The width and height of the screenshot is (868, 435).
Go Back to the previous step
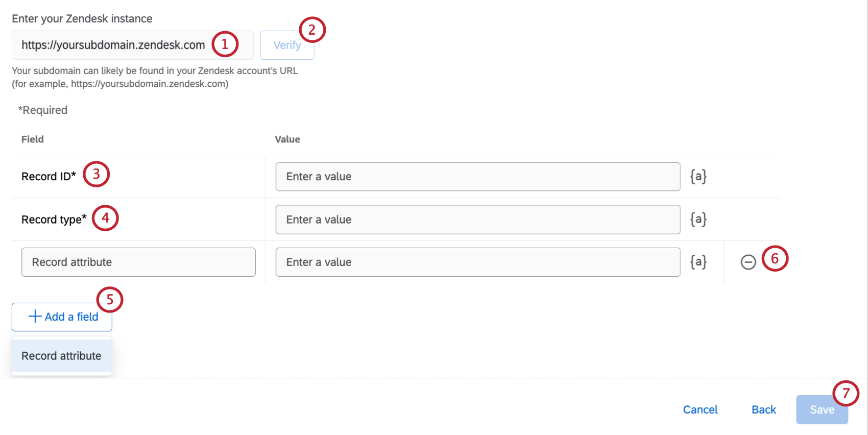tap(763, 409)
